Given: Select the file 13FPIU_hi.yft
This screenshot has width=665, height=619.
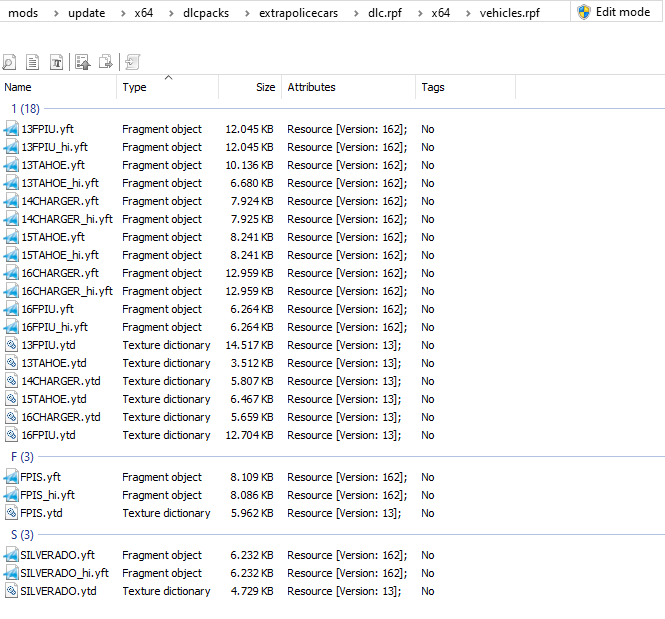Looking at the screenshot, I should click(x=55, y=147).
